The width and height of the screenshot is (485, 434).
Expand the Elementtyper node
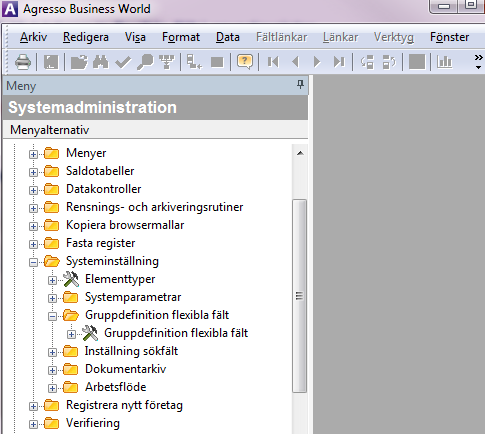pyautogui.click(x=52, y=280)
